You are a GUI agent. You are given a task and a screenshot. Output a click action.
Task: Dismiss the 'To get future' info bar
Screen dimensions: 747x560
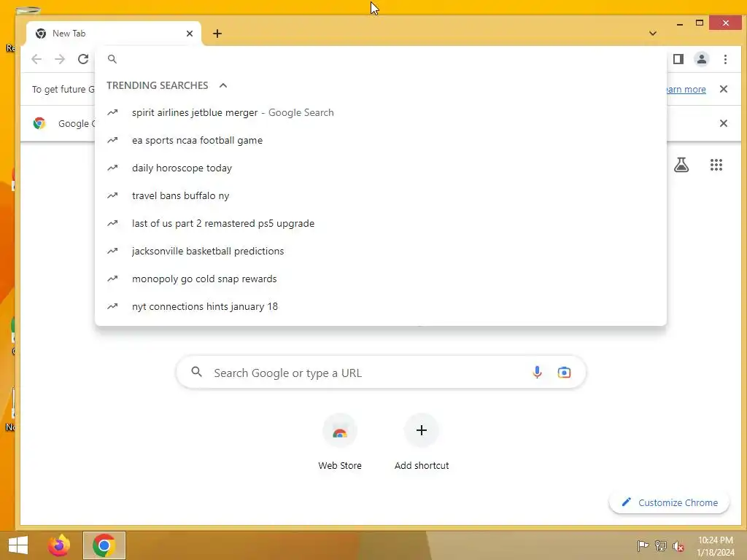pos(723,89)
